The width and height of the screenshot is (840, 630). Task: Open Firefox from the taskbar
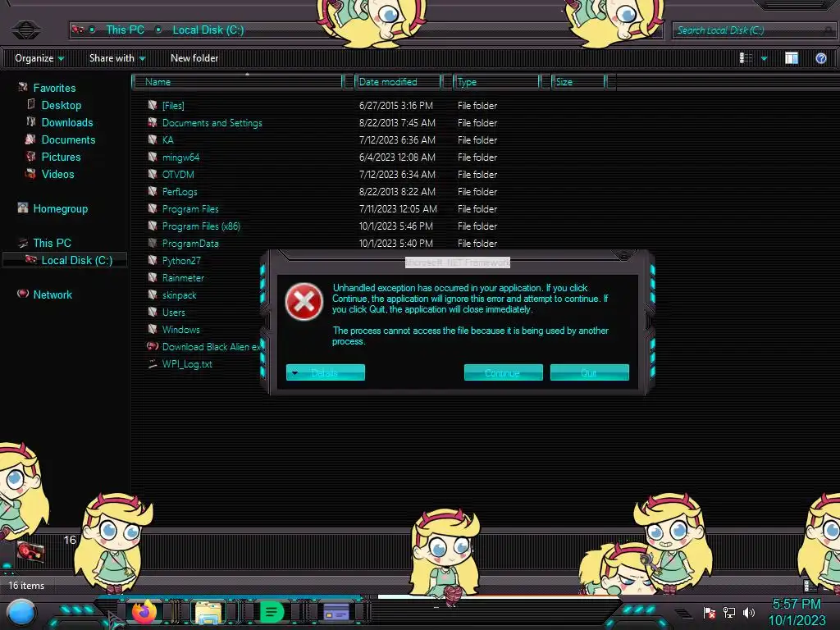144,612
